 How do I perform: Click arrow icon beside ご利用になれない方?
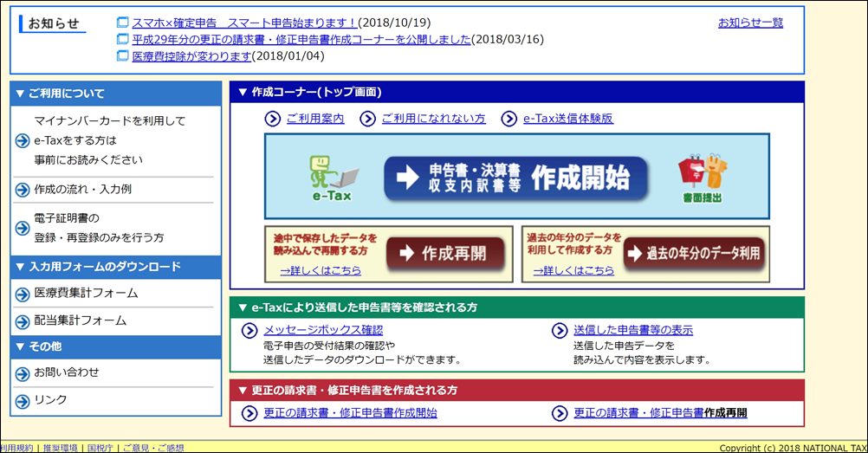(368, 119)
